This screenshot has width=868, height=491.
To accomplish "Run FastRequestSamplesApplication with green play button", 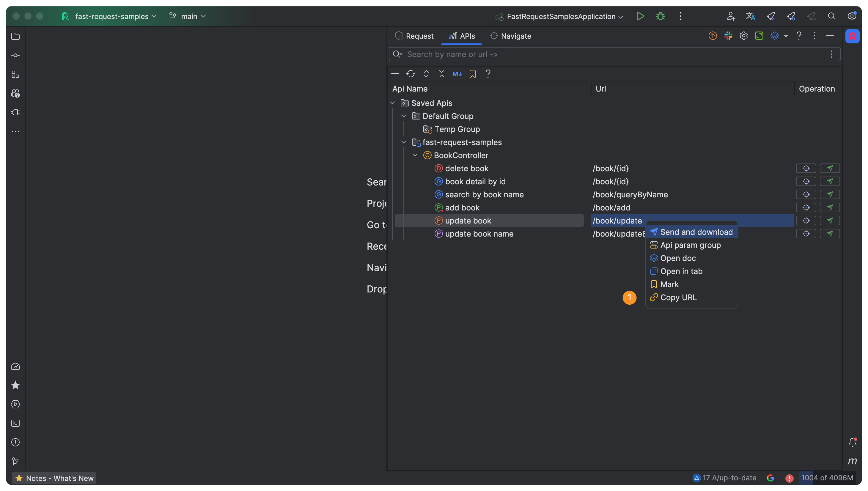I will click(x=640, y=16).
